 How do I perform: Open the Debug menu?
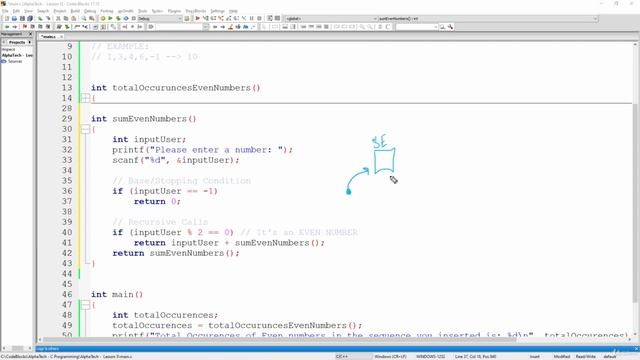click(x=90, y=11)
